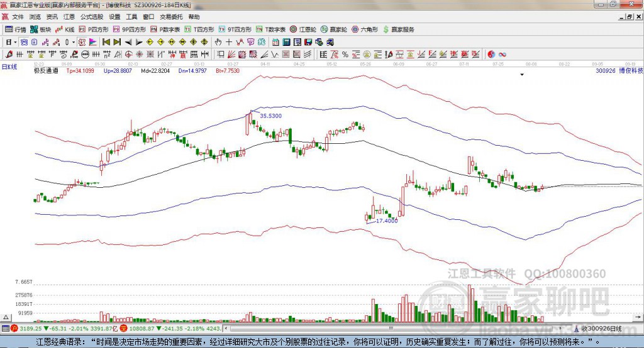The width and height of the screenshot is (644, 348).
Task: Open the T数字表 tool
Action: [x=270, y=30]
